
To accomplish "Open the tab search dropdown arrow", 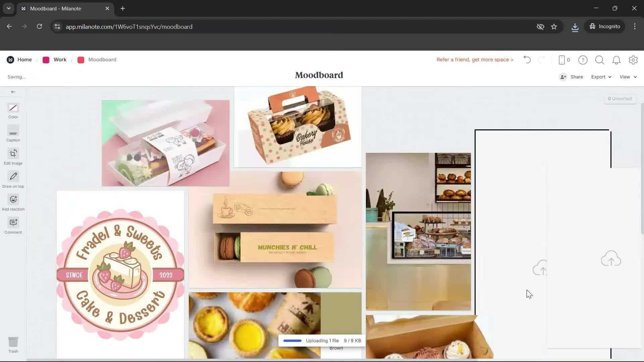I will 9,8.
